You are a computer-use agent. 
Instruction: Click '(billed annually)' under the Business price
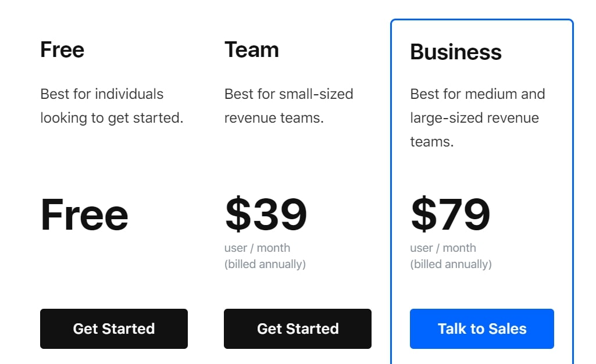(x=451, y=264)
